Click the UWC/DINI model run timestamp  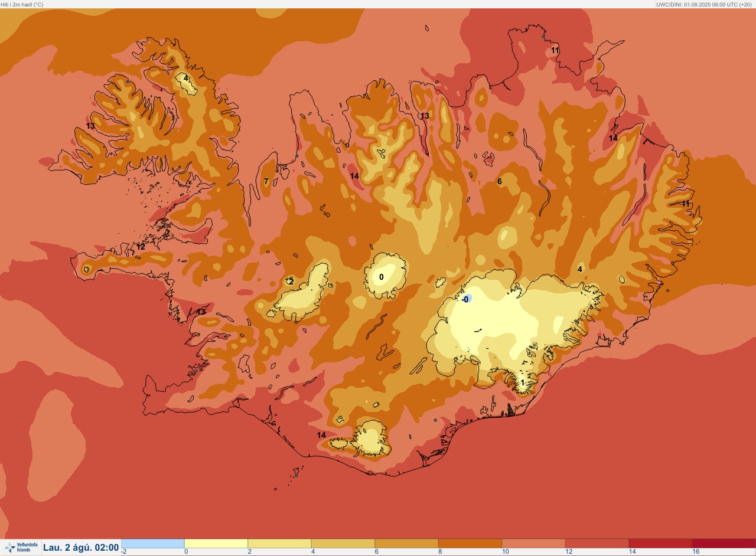pos(705,4)
